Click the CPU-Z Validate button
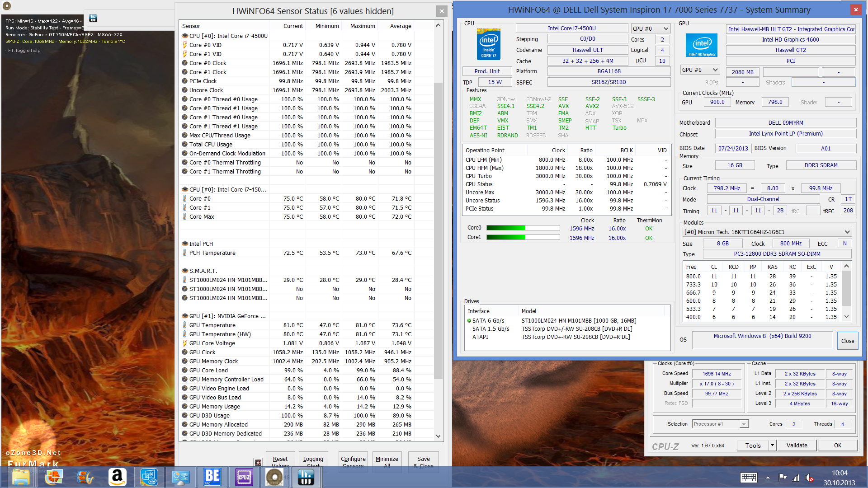 point(797,446)
